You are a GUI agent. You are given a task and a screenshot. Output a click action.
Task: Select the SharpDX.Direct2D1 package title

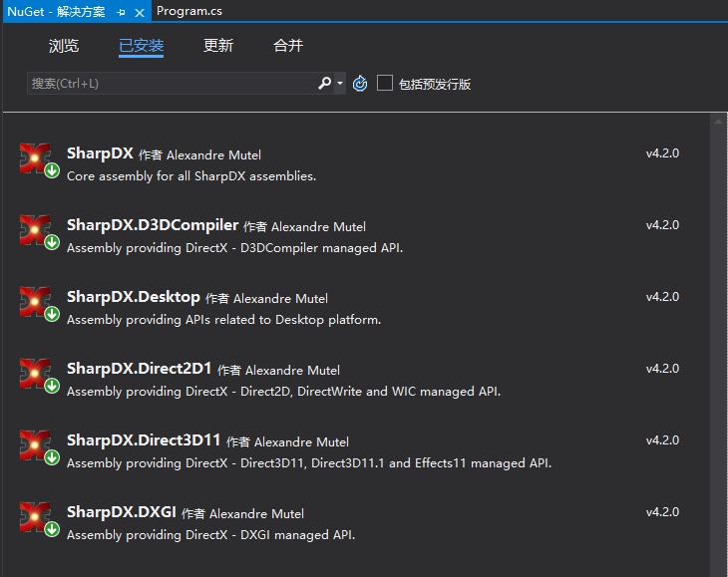[x=140, y=369]
